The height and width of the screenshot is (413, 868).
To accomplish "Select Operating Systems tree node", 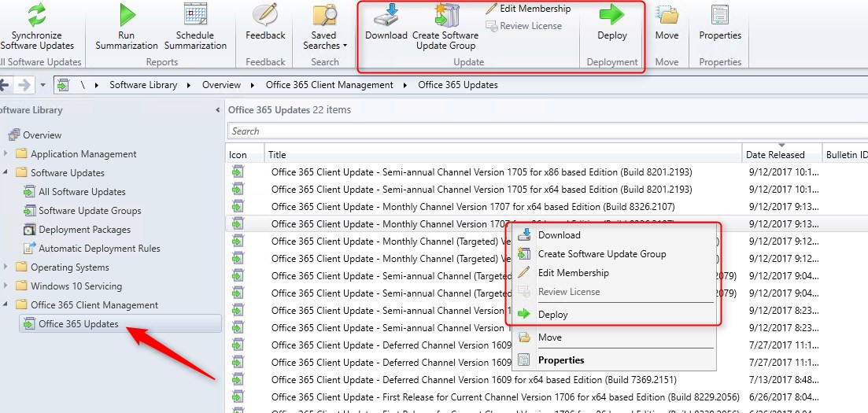I will [x=70, y=267].
